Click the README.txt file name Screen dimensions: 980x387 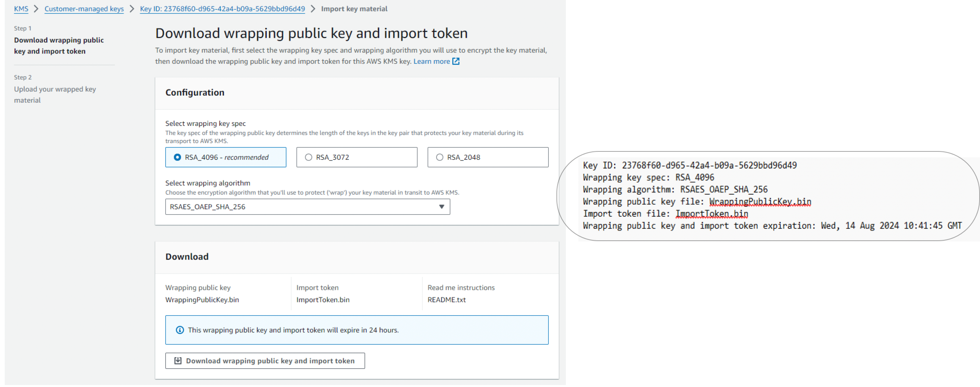click(447, 300)
